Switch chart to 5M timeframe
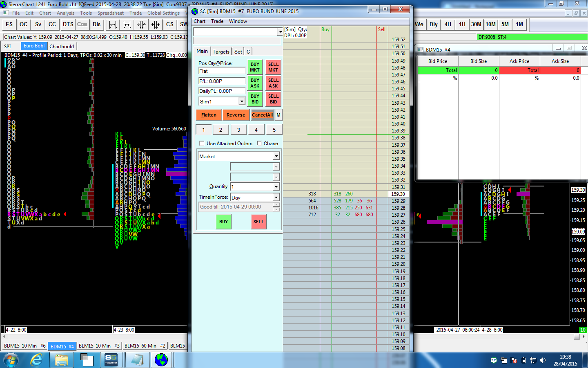588x368 pixels. [x=505, y=25]
